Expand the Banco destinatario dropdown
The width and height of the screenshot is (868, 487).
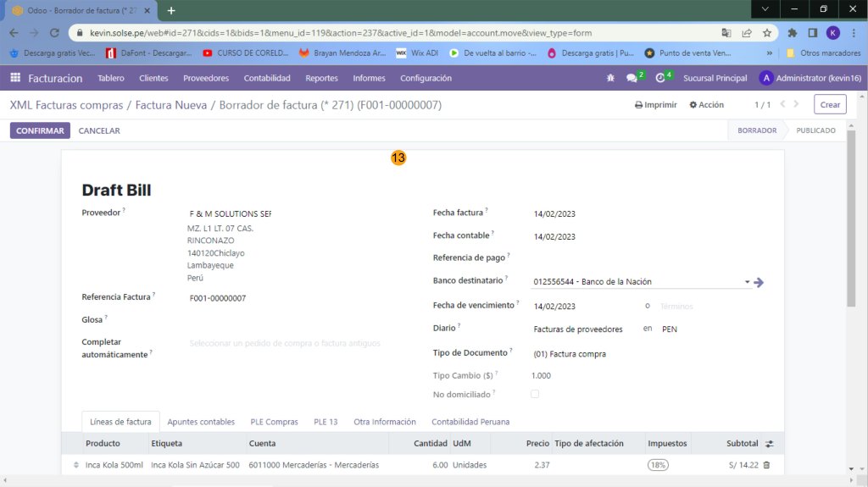tap(747, 282)
